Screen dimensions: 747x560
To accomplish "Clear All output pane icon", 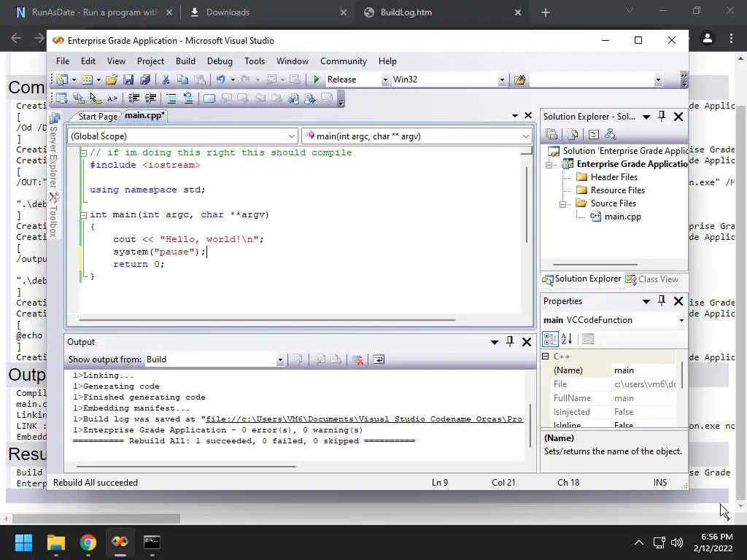I will pyautogui.click(x=357, y=360).
